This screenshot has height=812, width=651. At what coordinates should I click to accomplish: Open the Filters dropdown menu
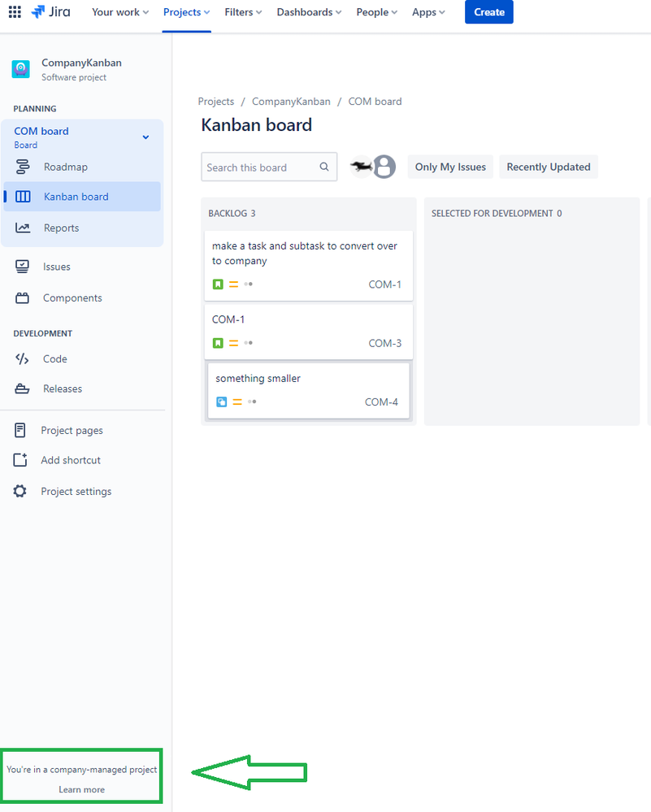point(243,12)
